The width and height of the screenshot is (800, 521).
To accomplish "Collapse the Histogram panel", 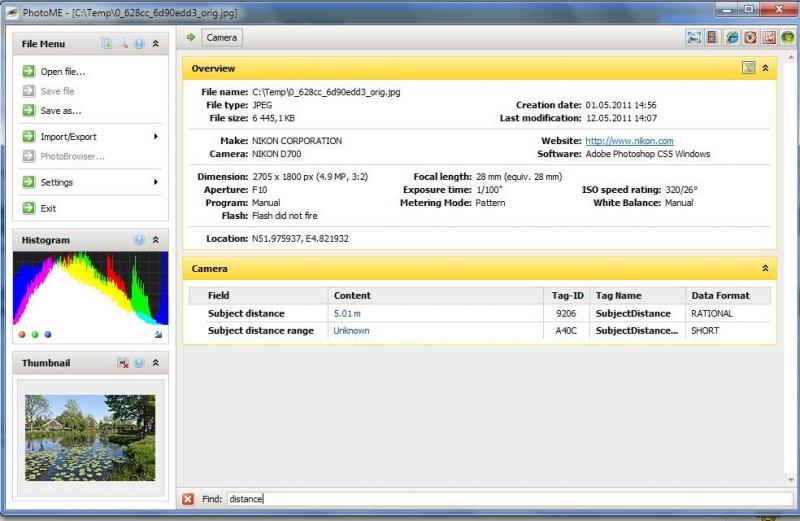I will pos(156,240).
